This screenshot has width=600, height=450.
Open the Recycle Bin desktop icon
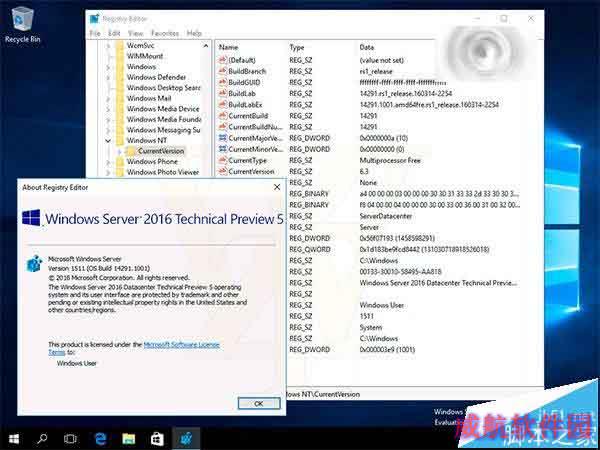click(x=23, y=25)
